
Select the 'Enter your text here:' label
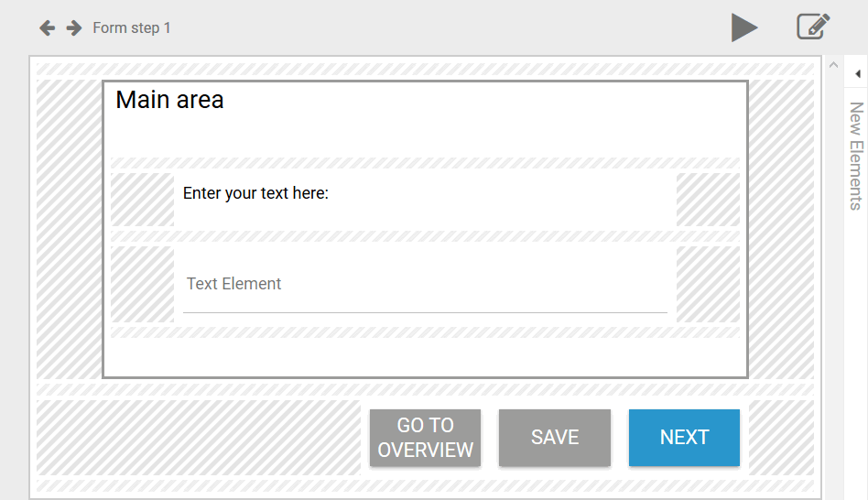tap(255, 193)
